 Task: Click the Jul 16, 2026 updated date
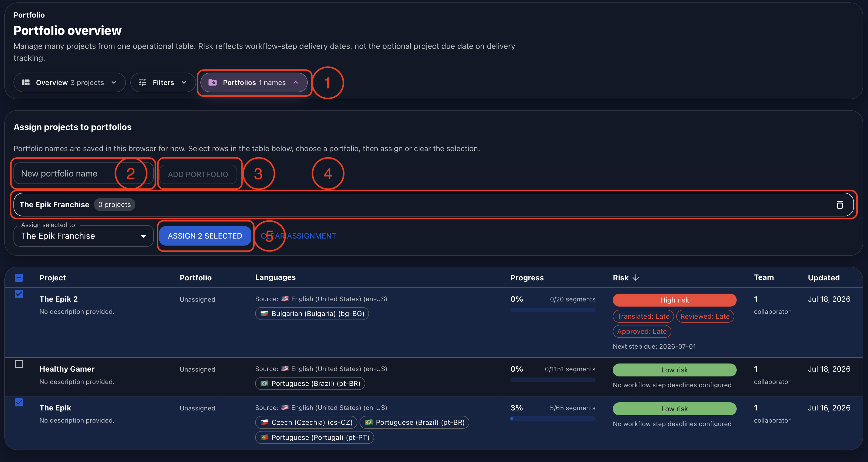coord(829,408)
